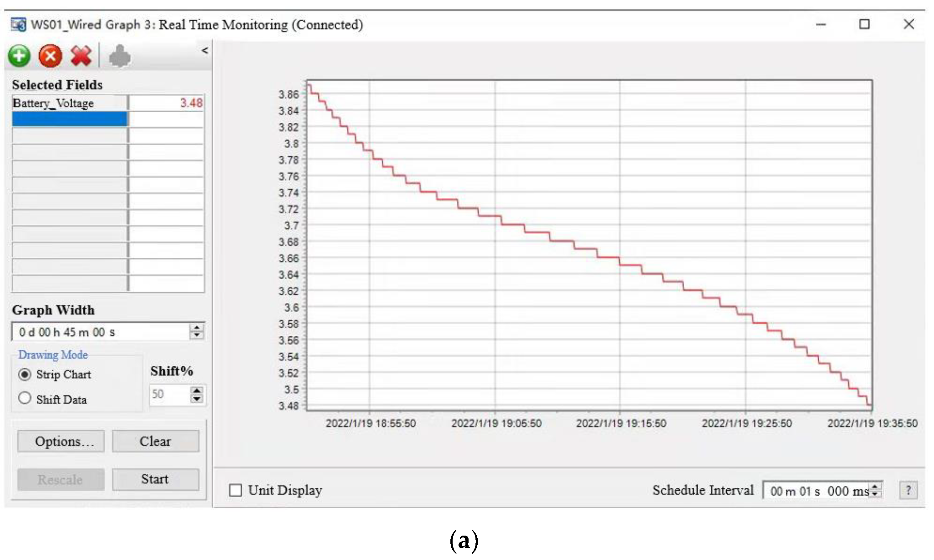This screenshot has height=560, width=934.
Task: Click the question mark help button
Action: tap(908, 491)
